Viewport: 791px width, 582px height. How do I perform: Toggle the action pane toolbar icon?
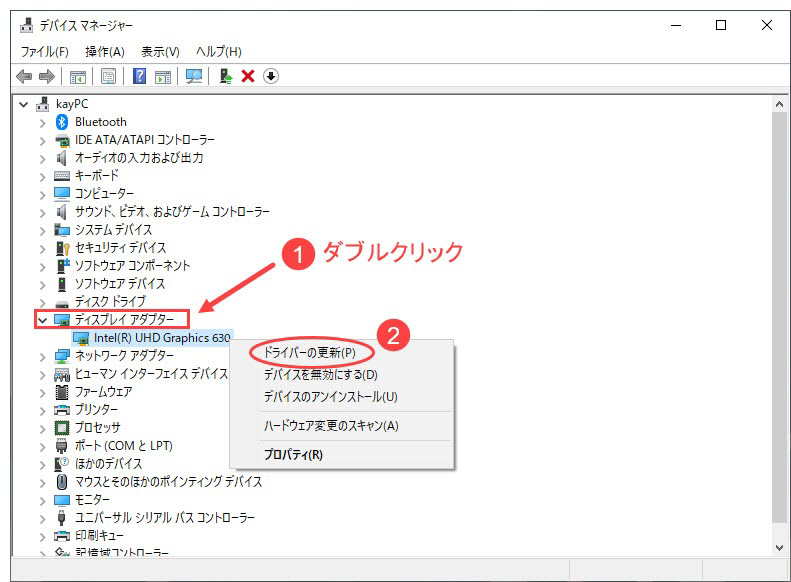click(163, 77)
